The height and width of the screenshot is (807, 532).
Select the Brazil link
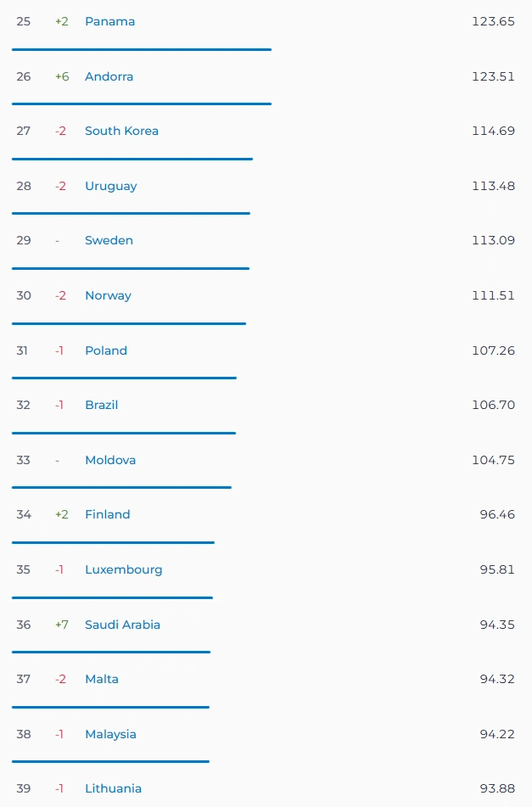101,405
